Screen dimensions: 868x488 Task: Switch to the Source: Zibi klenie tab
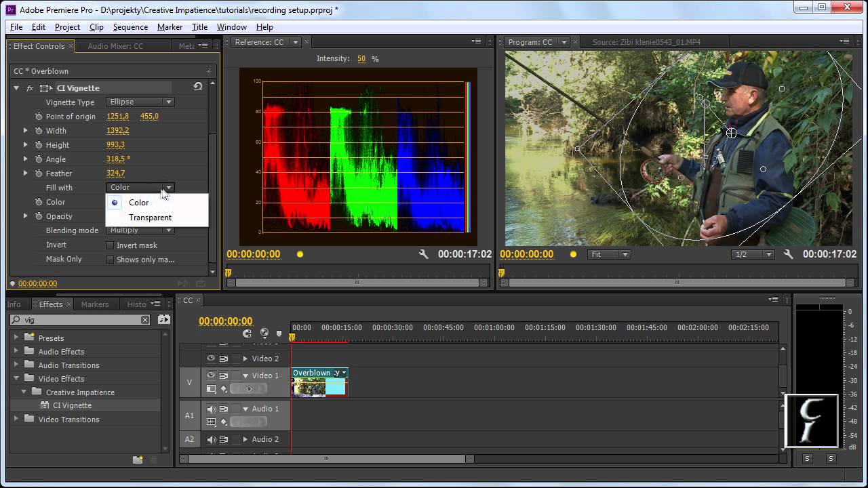[x=646, y=42]
